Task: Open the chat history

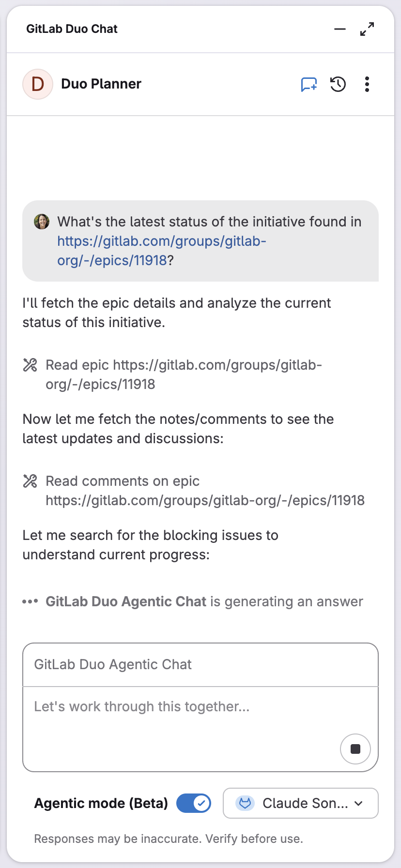Action: pos(338,84)
